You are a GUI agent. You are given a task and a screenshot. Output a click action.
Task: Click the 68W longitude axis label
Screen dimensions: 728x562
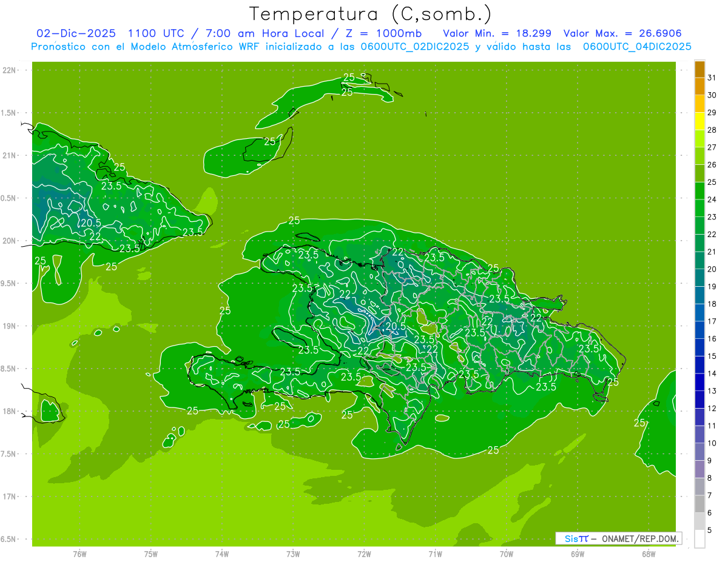(649, 554)
